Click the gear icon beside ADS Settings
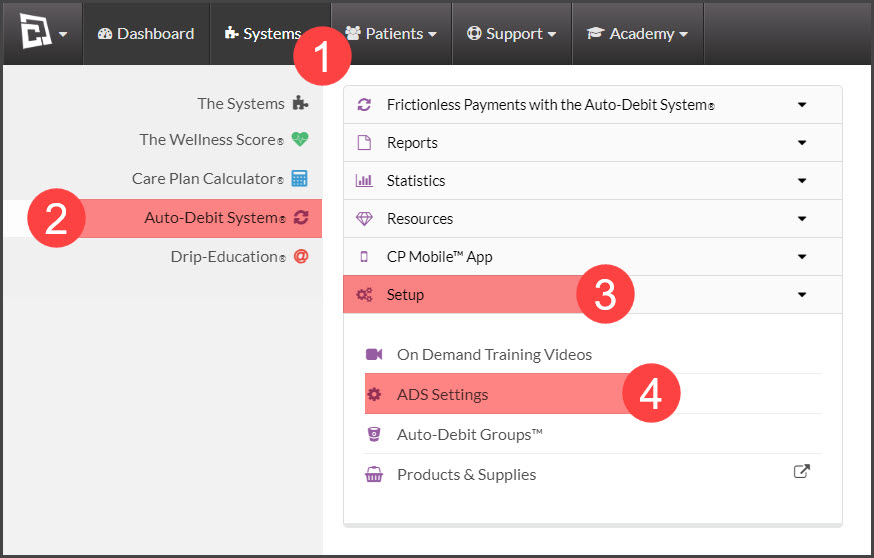874x558 pixels. pyautogui.click(x=374, y=395)
